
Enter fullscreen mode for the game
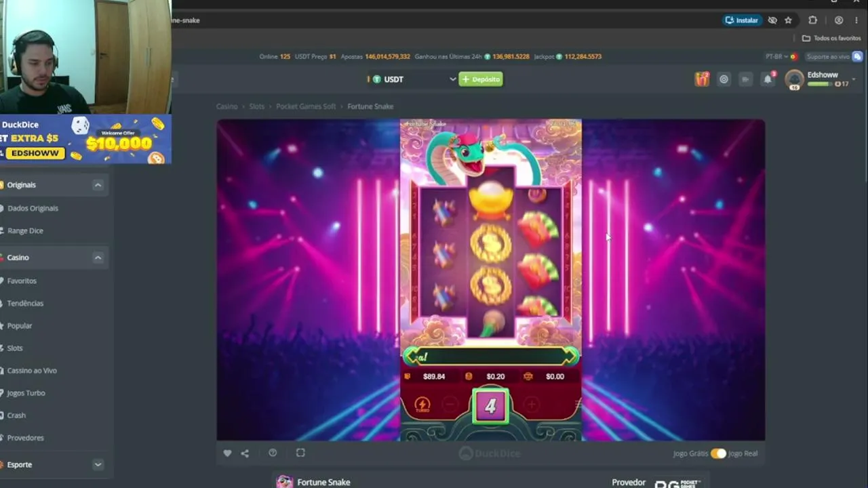coord(300,453)
